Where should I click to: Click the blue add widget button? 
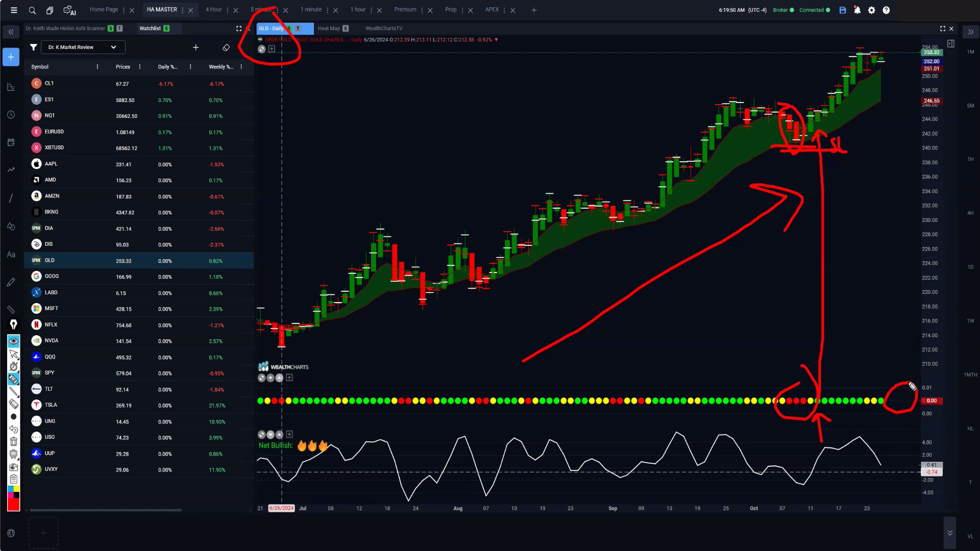pos(11,57)
